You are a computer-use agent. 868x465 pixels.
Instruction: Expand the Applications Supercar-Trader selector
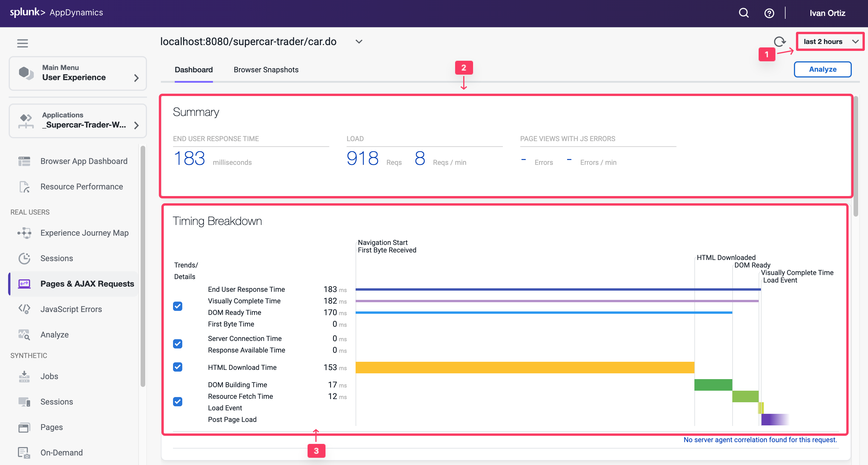coord(78,121)
